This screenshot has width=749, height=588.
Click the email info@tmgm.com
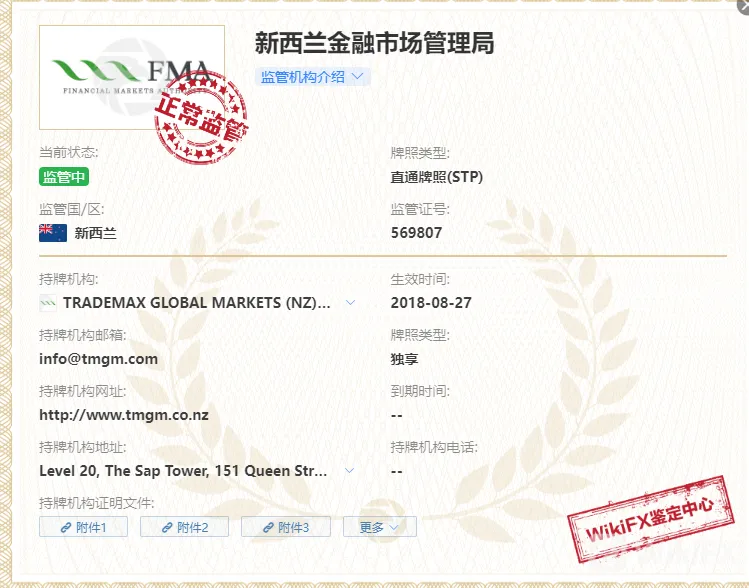98,359
